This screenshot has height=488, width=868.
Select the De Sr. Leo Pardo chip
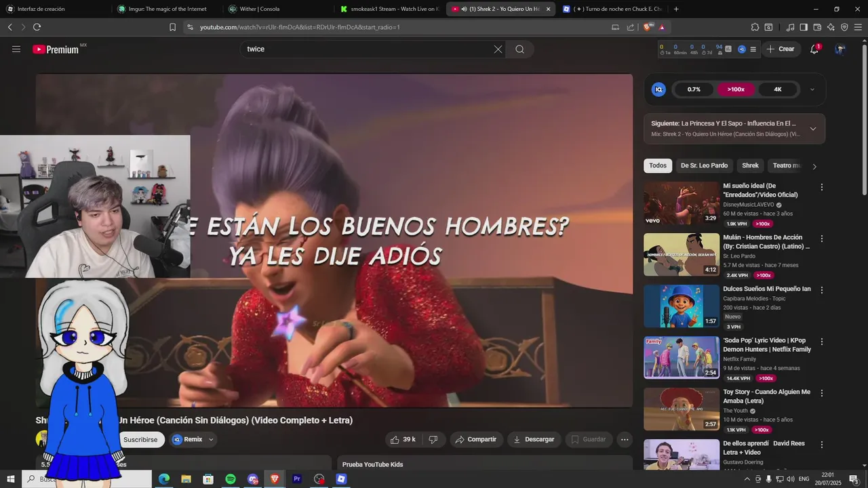704,165
